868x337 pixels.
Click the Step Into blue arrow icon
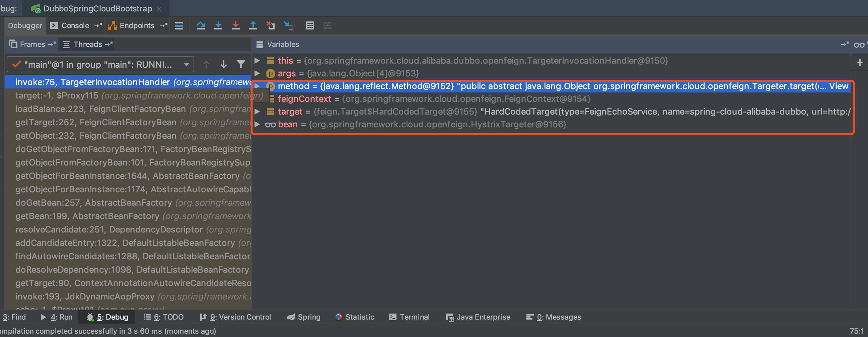218,25
